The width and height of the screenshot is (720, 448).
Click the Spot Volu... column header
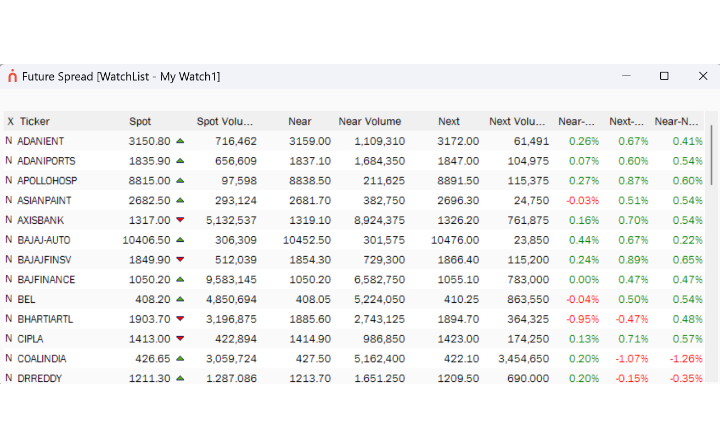pos(225,121)
